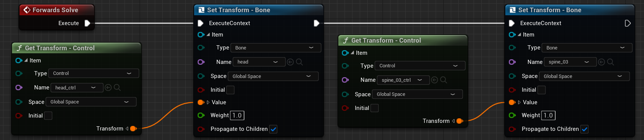Viewport: 644px width, 140px height.
Task: Click ExecuteContext output pin on spine_03 Set Transform node
Action: (628, 23)
